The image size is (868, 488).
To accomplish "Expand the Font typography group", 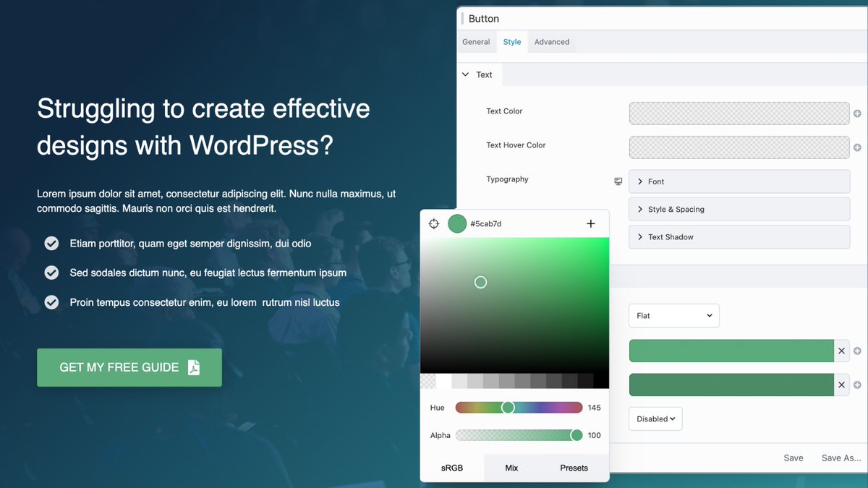I will pyautogui.click(x=739, y=181).
